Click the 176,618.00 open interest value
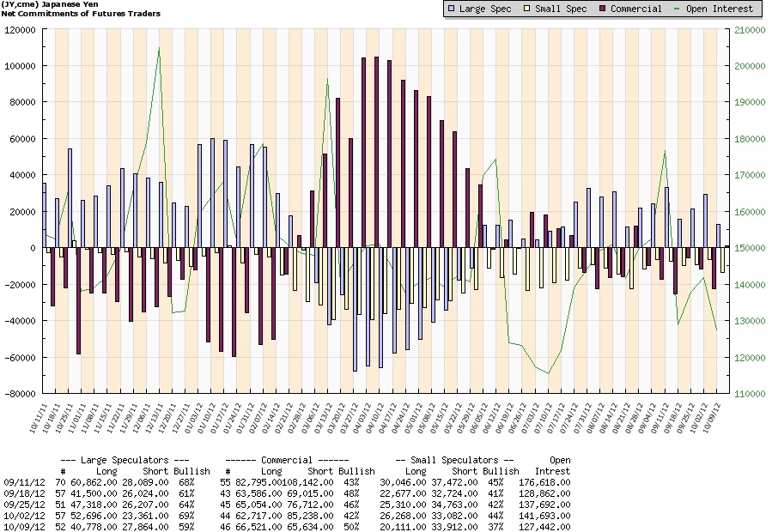The height and width of the screenshot is (532, 772). [544, 482]
